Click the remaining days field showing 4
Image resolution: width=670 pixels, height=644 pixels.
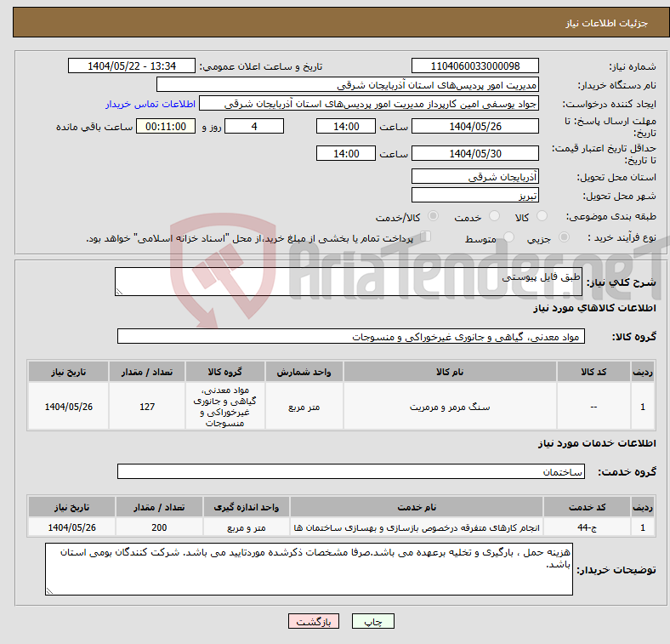254,126
